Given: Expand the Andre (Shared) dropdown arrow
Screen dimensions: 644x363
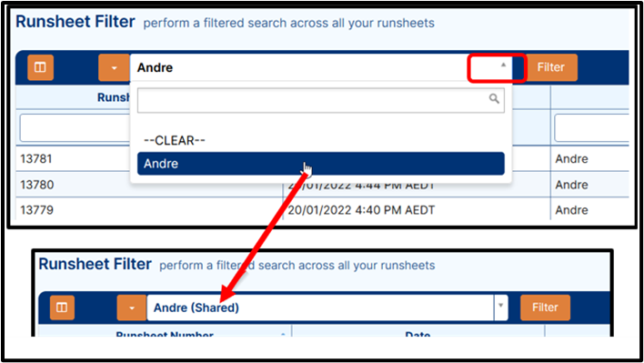Looking at the screenshot, I should (500, 306).
